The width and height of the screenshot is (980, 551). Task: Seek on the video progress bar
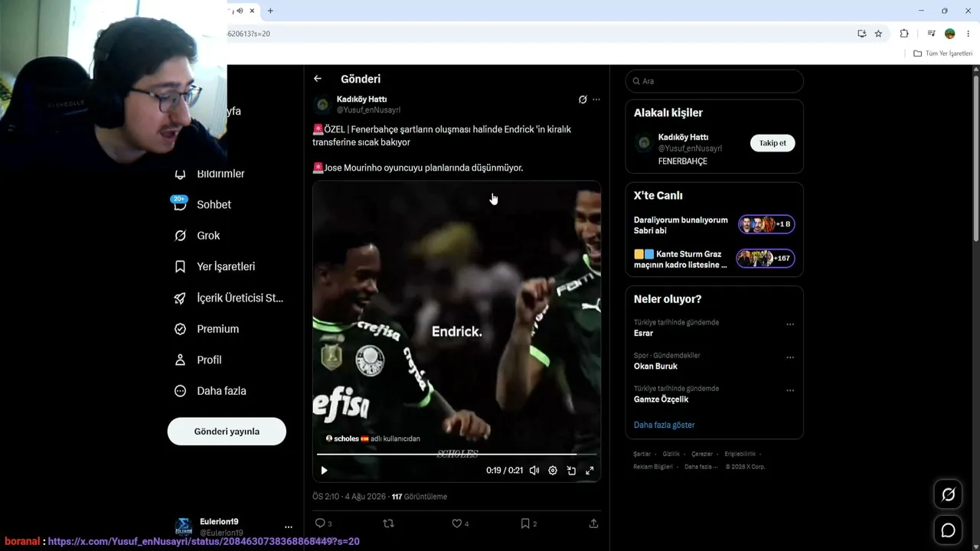coord(456,455)
